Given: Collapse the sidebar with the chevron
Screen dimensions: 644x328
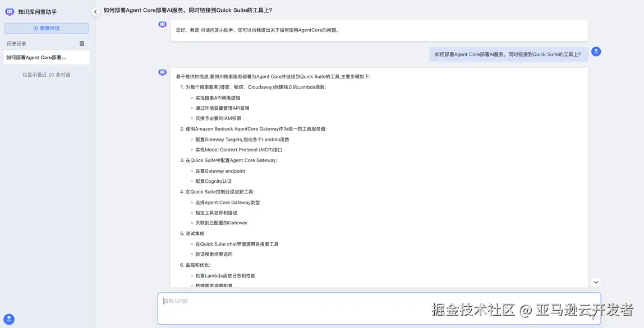Looking at the screenshot, I should click(95, 12).
